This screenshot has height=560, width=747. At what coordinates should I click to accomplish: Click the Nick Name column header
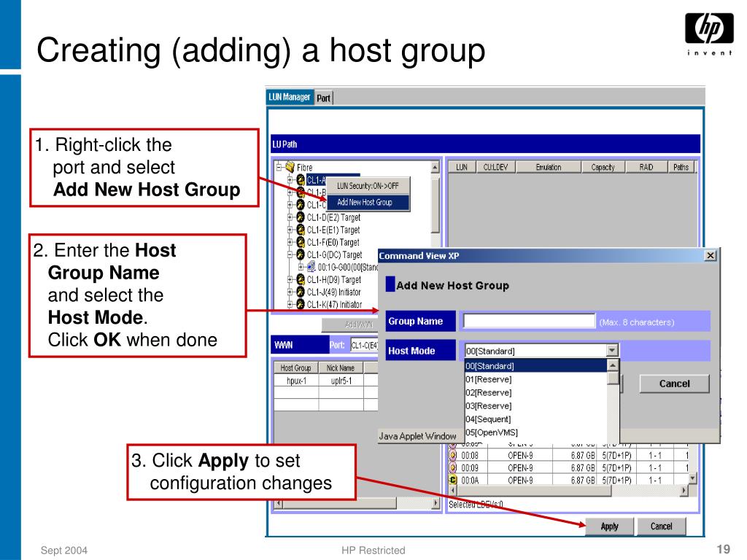coord(341,367)
